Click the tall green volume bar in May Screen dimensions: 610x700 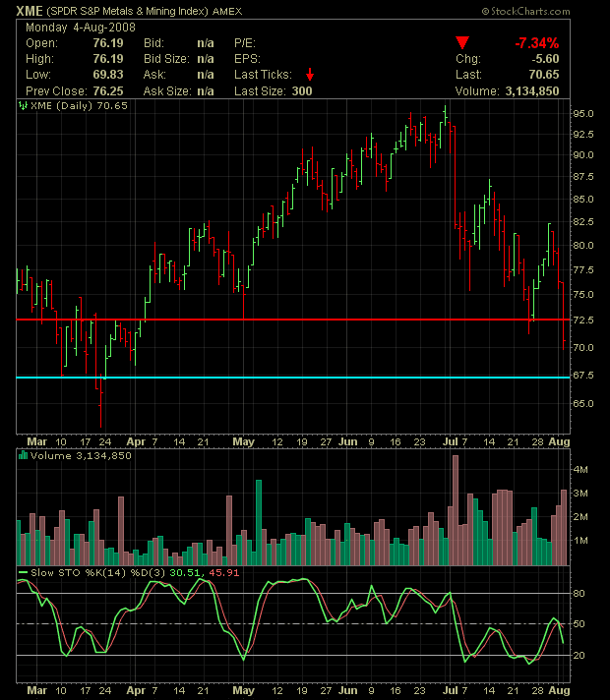point(259,523)
